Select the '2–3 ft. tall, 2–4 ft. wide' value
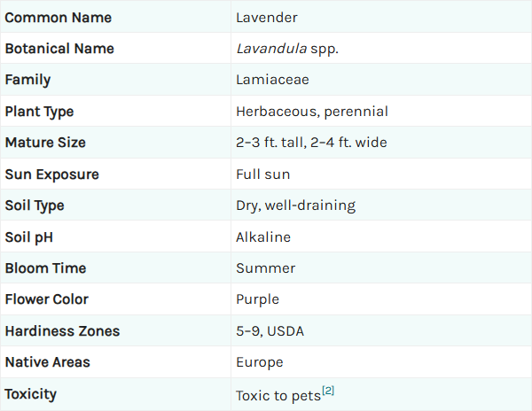This screenshot has width=532, height=411. click(311, 143)
